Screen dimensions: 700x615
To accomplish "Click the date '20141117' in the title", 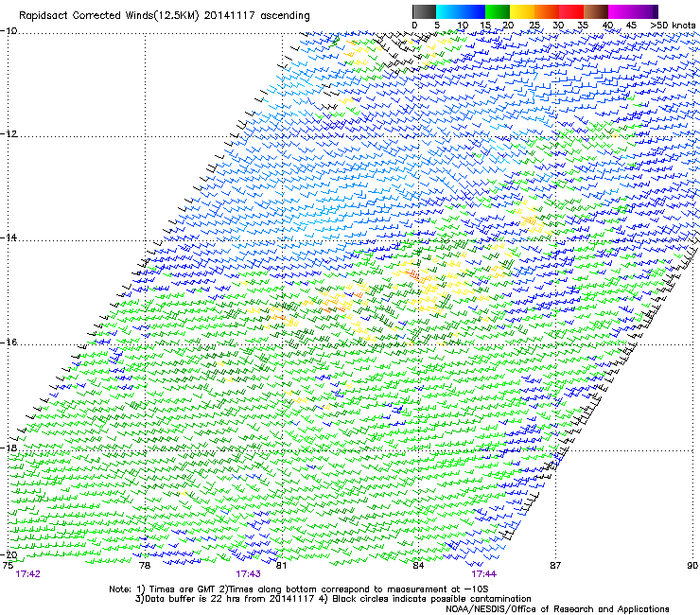I will (x=230, y=16).
